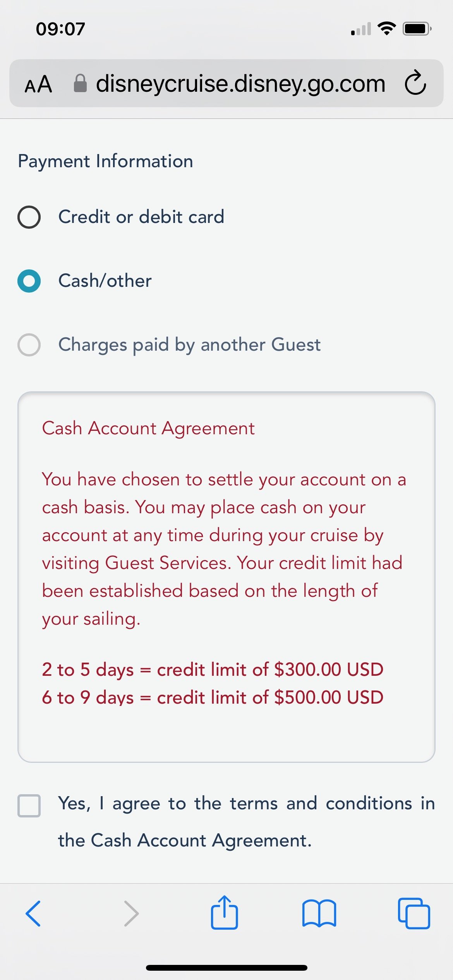Tap the Wi-Fi status icon
453x980 pixels.
click(386, 29)
